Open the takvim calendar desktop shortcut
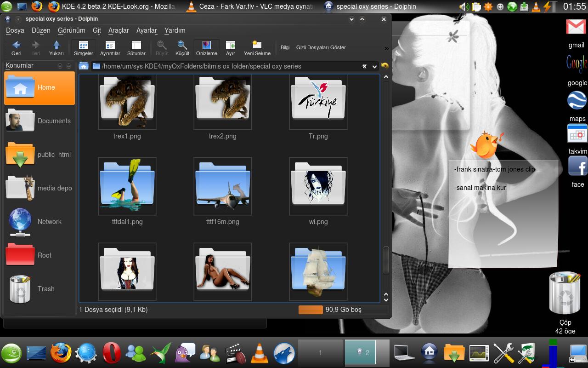The height and width of the screenshot is (368, 588). [x=577, y=138]
